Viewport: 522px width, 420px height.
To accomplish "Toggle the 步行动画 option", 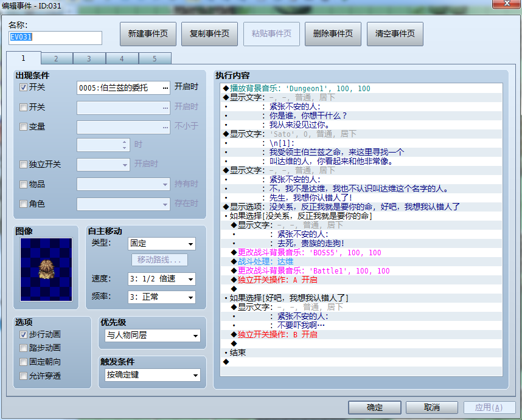I will [x=23, y=334].
